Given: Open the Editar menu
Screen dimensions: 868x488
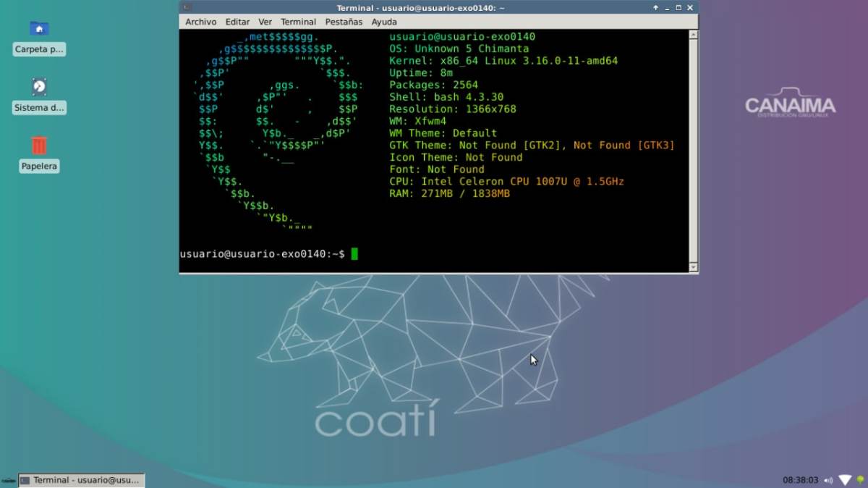Looking at the screenshot, I should click(x=237, y=22).
